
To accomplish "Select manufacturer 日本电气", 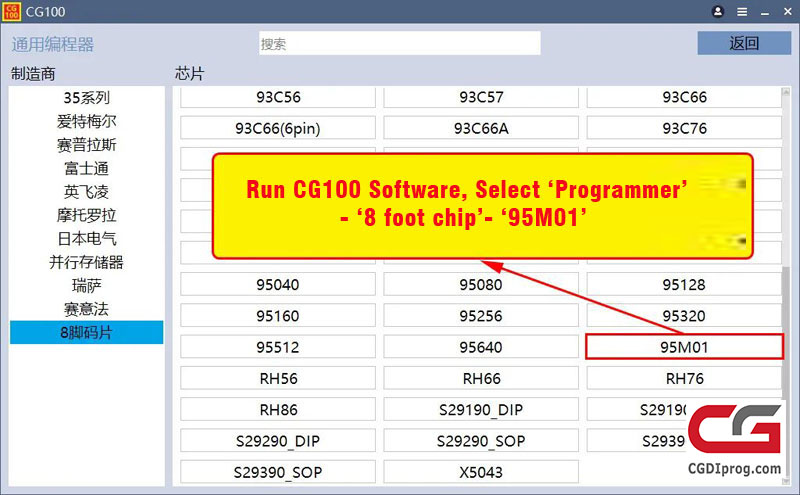I will 86,239.
